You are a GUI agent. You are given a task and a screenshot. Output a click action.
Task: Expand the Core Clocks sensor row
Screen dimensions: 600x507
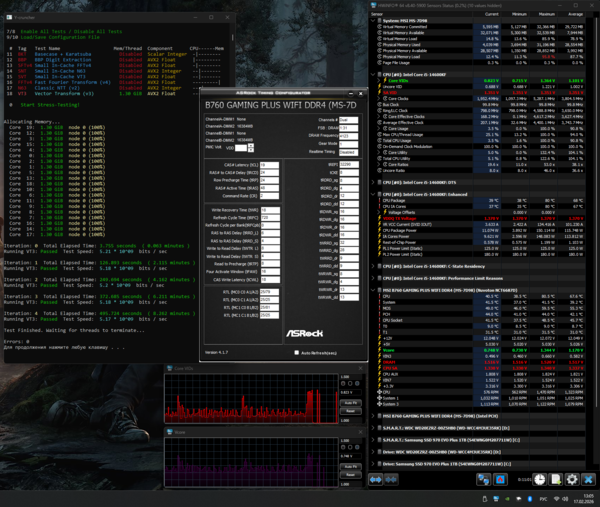379,99
